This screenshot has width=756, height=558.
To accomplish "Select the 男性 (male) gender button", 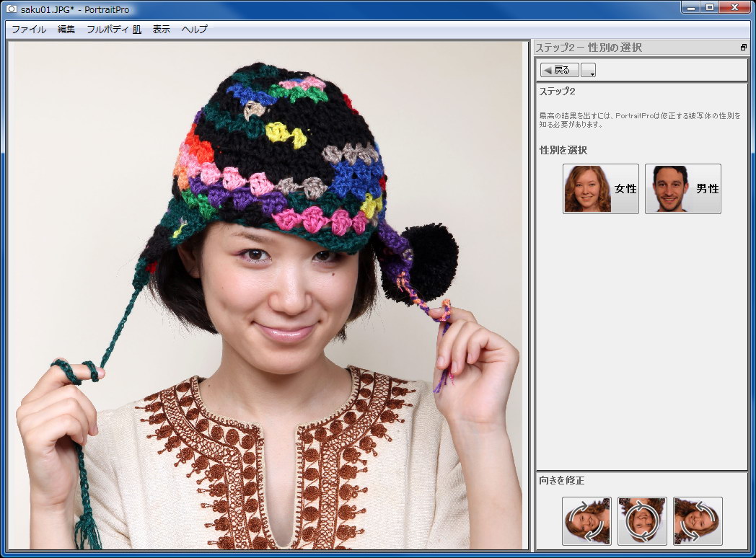I will [682, 188].
